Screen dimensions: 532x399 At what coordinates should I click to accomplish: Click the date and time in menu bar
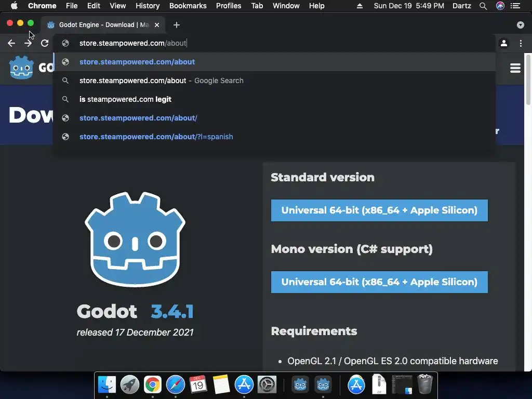tap(409, 6)
